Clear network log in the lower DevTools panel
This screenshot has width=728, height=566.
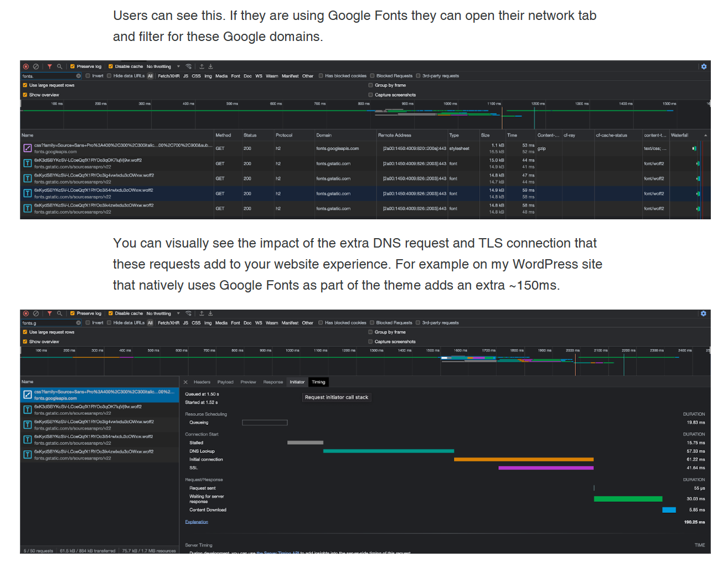click(x=36, y=313)
